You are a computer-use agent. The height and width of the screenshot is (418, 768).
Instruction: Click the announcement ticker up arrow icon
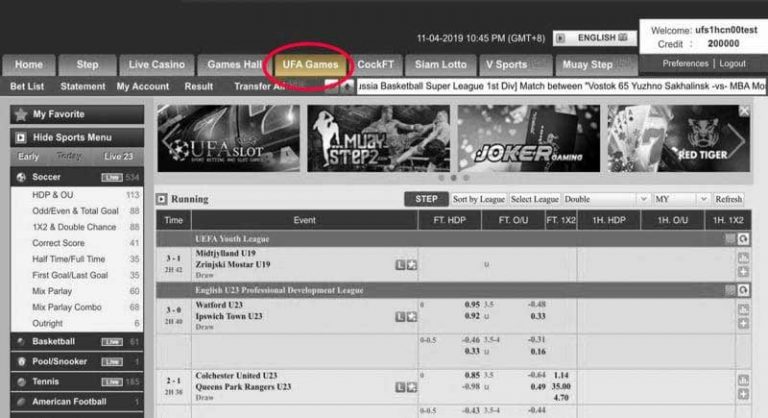pos(347,86)
